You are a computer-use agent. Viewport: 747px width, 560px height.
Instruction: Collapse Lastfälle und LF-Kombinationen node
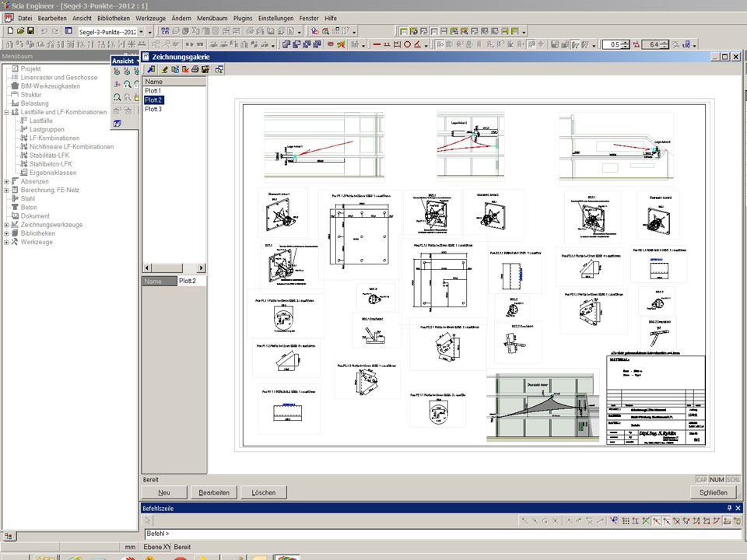click(6, 112)
